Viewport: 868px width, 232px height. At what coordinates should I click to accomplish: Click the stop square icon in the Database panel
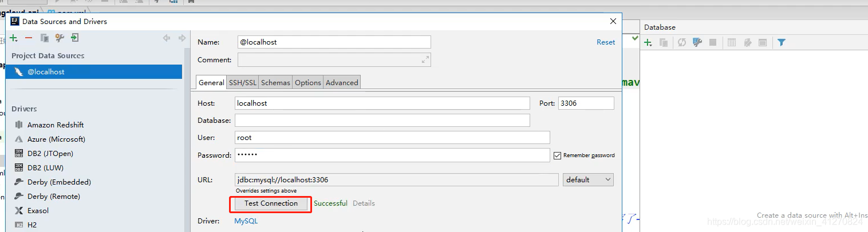713,42
